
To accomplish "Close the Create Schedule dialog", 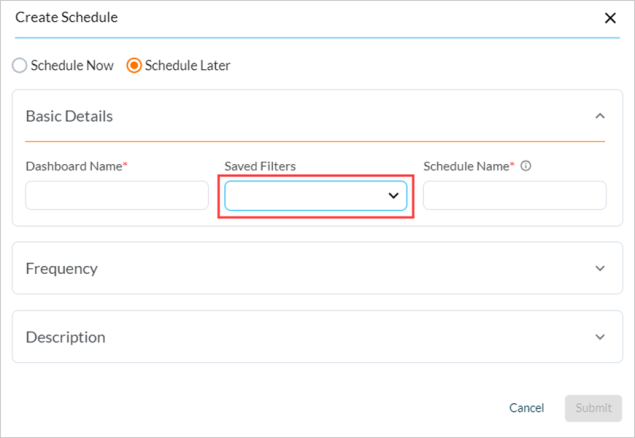I will pos(610,18).
